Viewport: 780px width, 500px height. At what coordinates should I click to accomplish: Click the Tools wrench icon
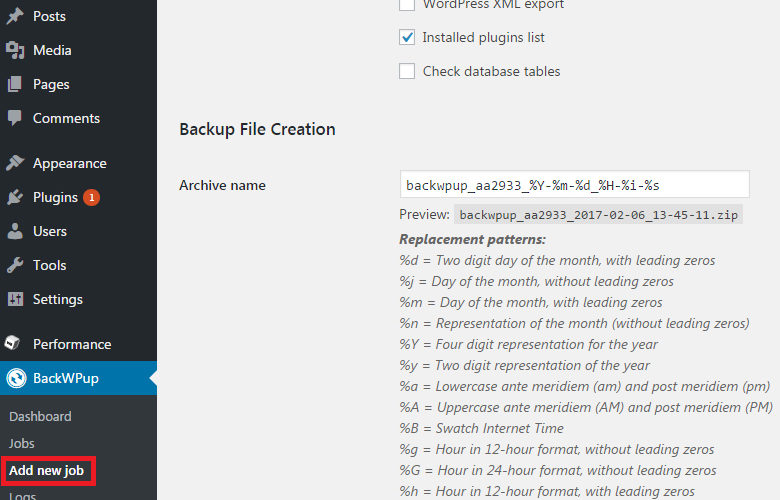tap(15, 265)
